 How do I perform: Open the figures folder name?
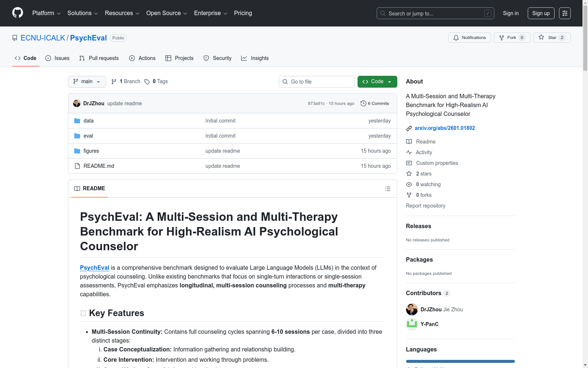pyautogui.click(x=91, y=151)
